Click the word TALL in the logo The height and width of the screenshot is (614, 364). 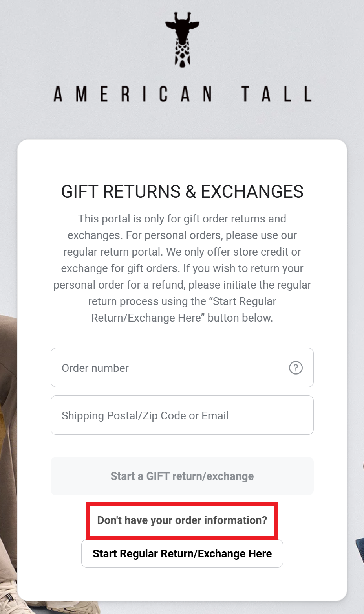[276, 94]
